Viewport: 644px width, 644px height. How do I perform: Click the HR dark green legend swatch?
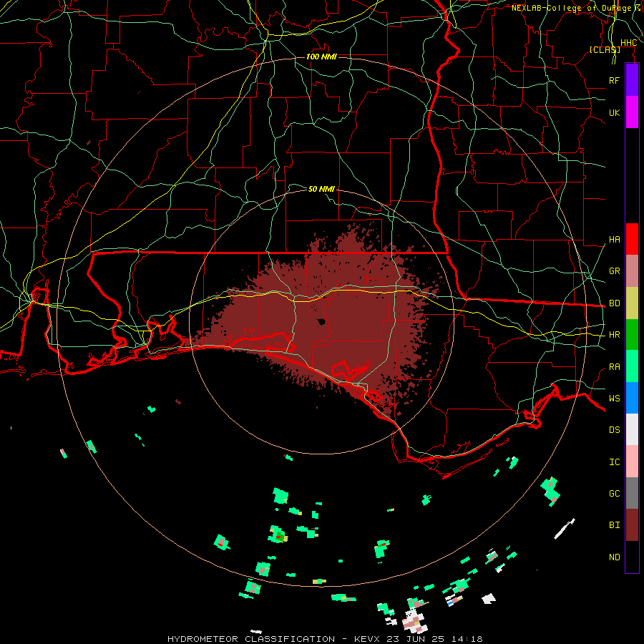(632, 334)
